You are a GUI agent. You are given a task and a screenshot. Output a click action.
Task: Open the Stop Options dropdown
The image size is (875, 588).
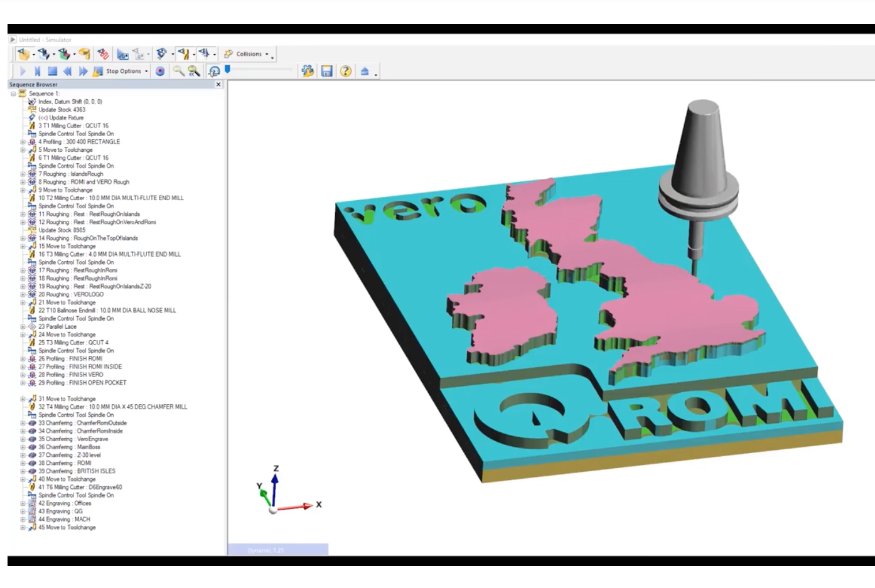[x=126, y=72]
